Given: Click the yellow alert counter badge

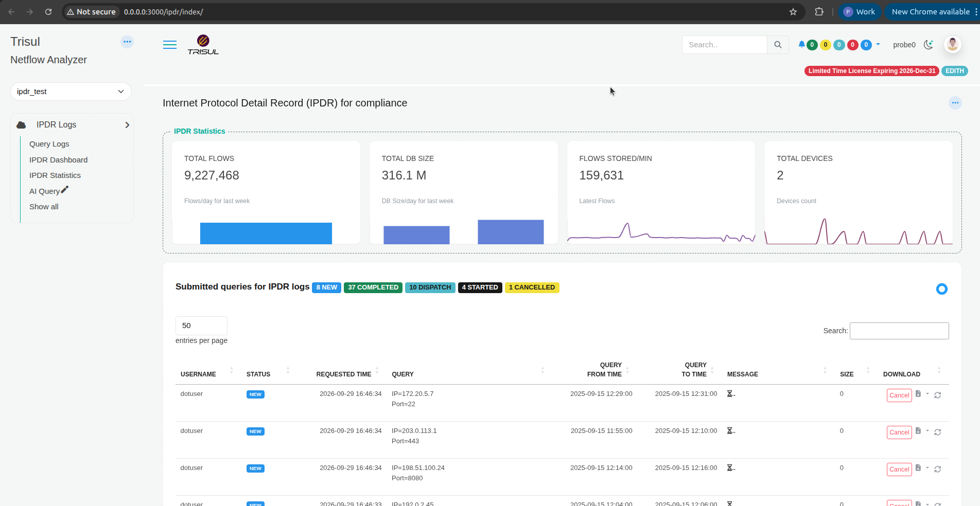Looking at the screenshot, I should pos(826,45).
